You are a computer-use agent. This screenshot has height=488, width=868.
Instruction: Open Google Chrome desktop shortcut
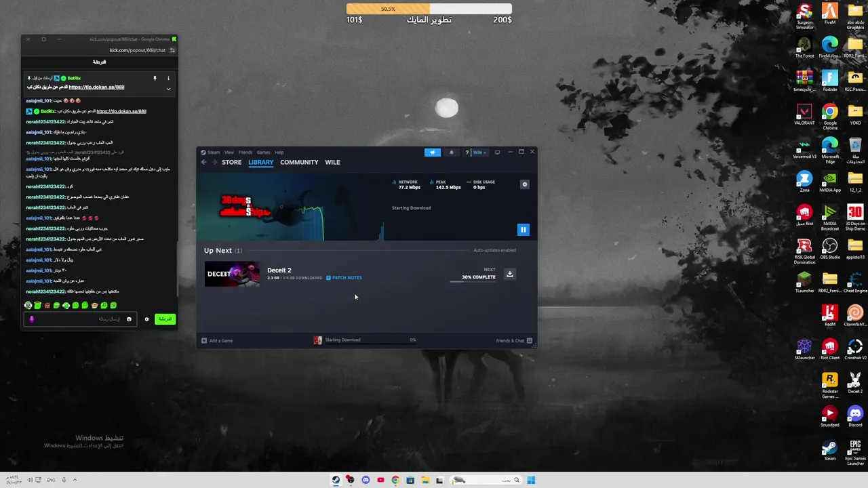point(830,116)
